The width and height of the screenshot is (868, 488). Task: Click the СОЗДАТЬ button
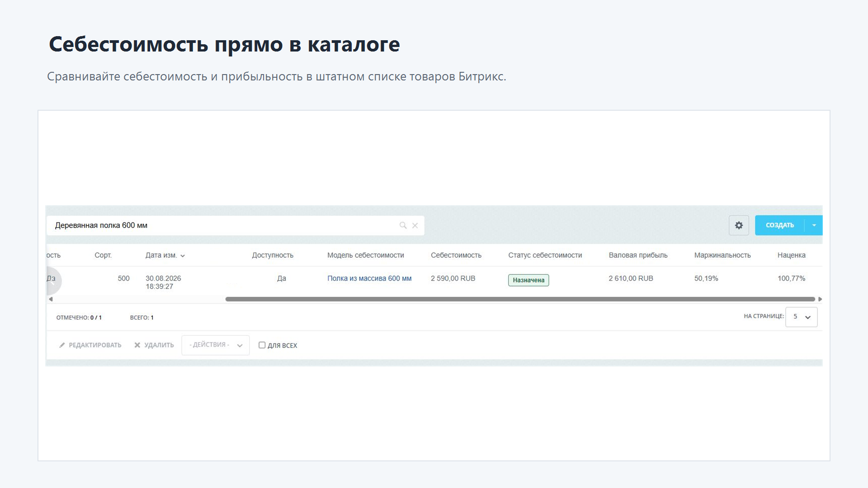pos(780,225)
